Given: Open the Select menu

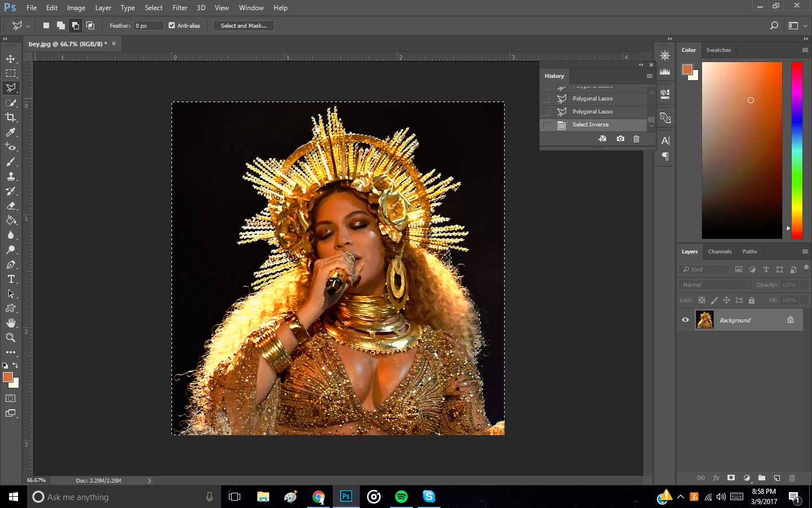Looking at the screenshot, I should coord(153,8).
